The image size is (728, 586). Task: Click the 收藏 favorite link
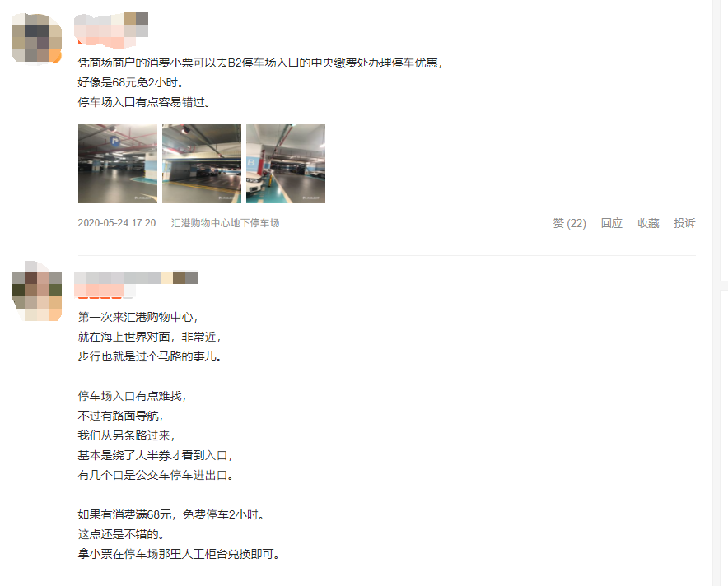(x=648, y=223)
